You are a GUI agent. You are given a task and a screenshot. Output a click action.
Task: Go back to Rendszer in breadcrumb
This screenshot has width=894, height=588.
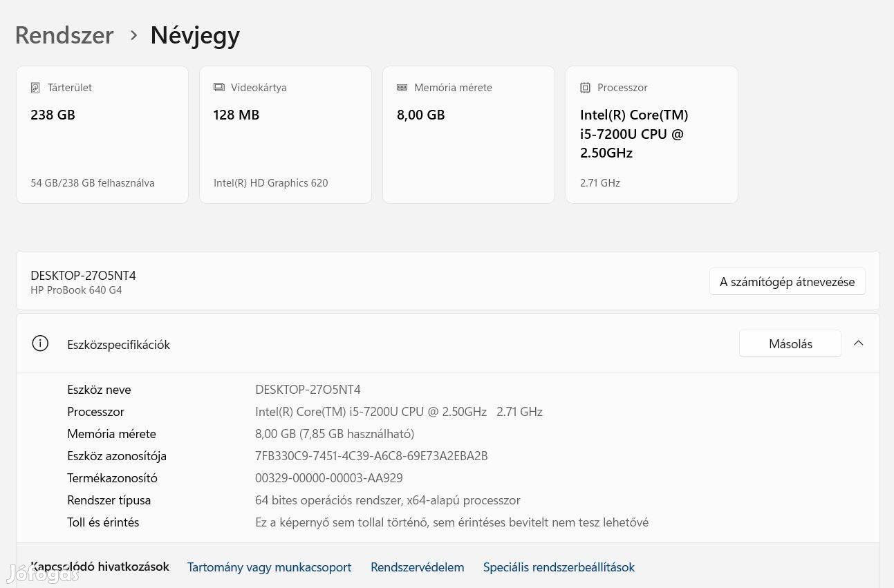(64, 35)
